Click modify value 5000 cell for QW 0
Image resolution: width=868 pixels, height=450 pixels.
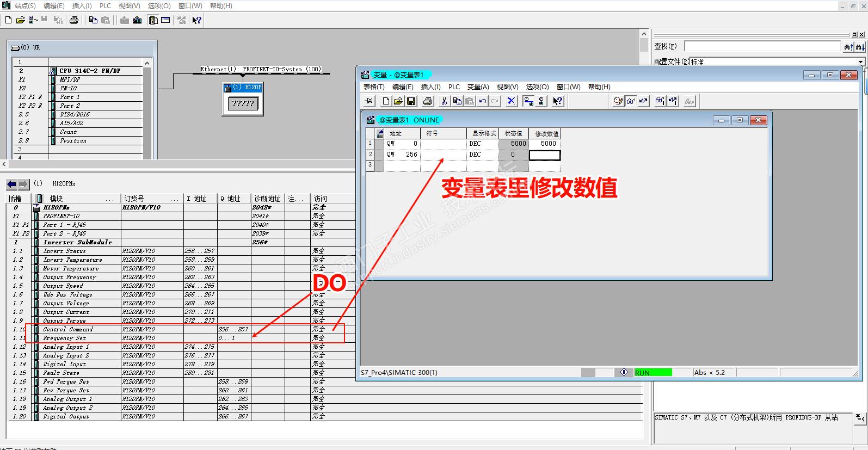click(545, 144)
